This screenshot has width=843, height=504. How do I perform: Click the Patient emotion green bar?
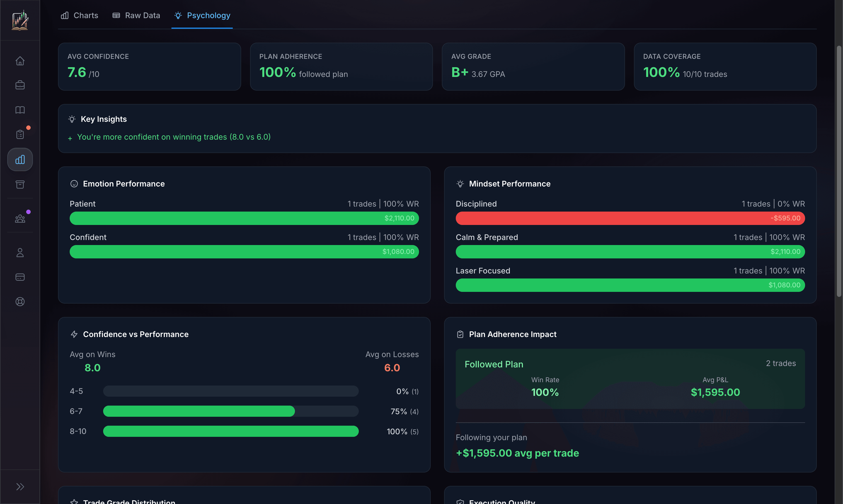point(244,218)
